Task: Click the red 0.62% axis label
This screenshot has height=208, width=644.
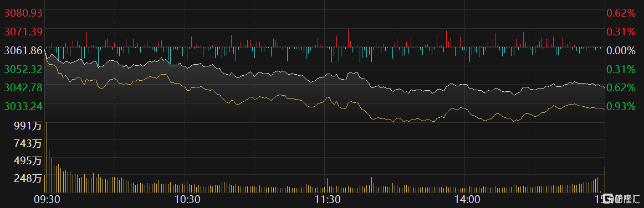Action: click(x=621, y=13)
